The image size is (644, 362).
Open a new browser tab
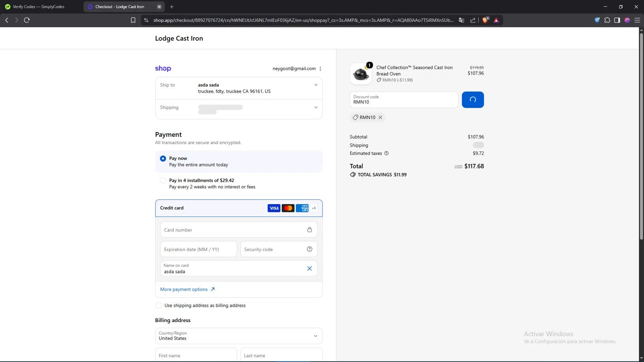click(172, 7)
